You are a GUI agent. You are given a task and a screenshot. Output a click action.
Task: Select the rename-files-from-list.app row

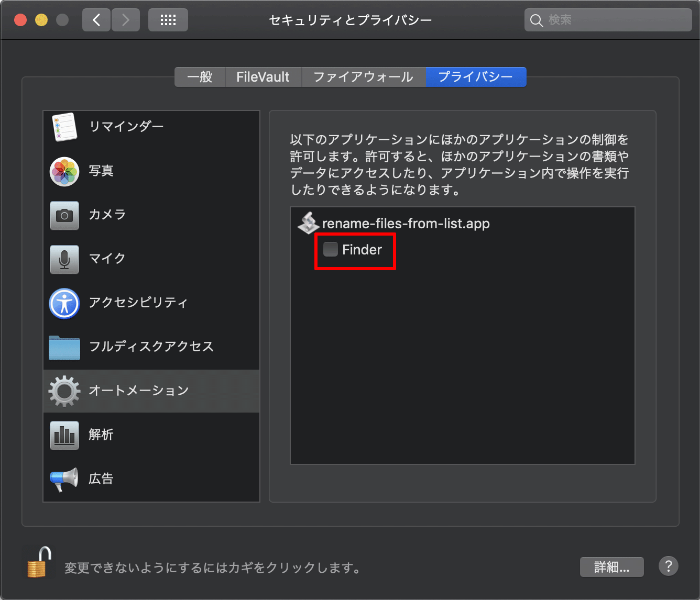tap(463, 224)
